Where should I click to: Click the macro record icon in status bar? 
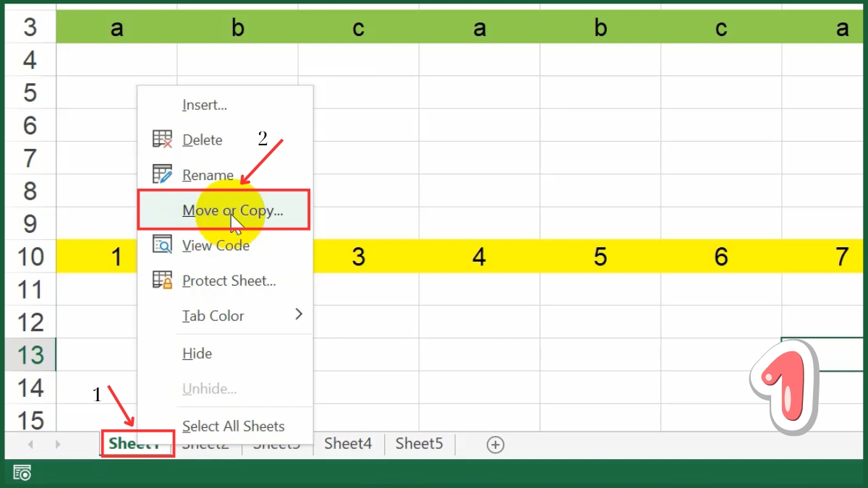point(22,474)
